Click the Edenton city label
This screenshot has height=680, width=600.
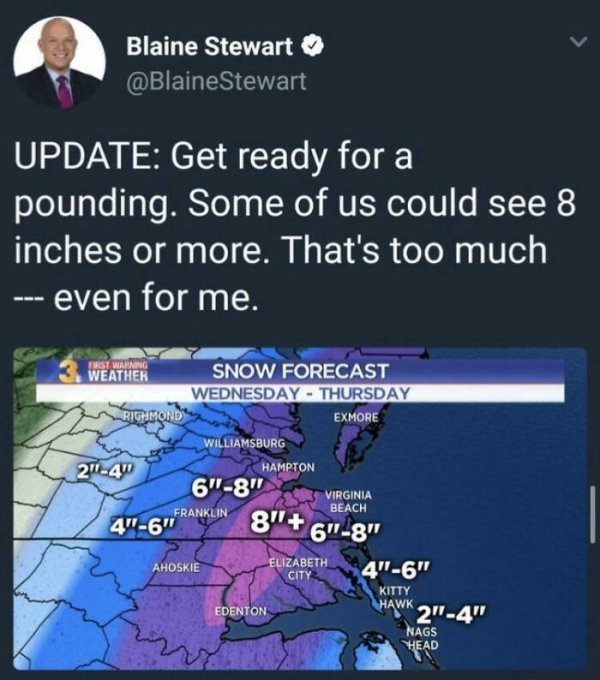[241, 611]
